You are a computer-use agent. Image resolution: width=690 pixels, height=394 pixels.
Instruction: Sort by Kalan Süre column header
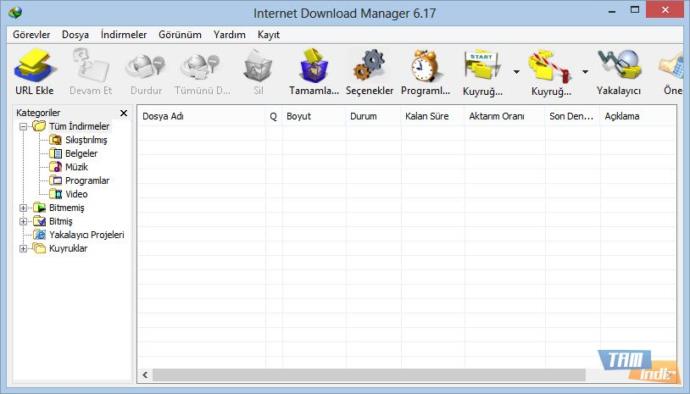(432, 116)
